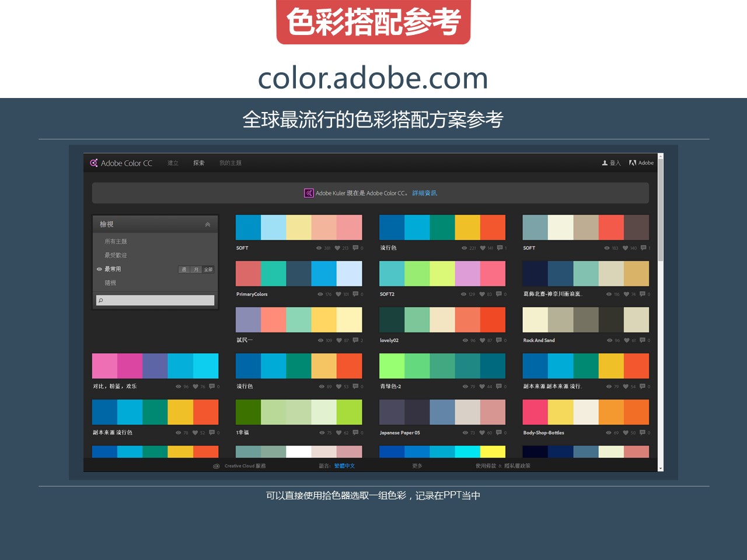Click the scrollbar down arrow
Viewport: 747px width, 560px height.
coord(661,468)
